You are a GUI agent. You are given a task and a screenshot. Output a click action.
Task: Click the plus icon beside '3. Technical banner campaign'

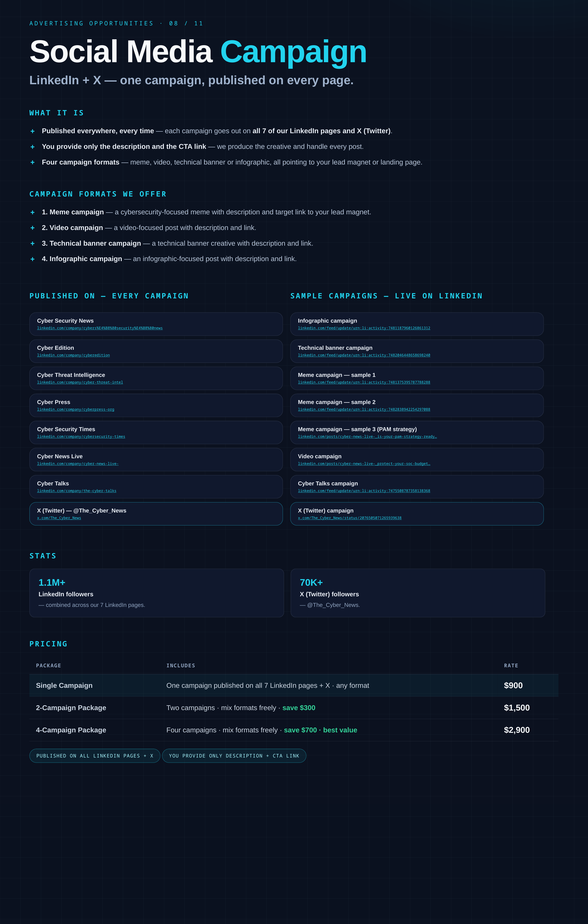[33, 244]
